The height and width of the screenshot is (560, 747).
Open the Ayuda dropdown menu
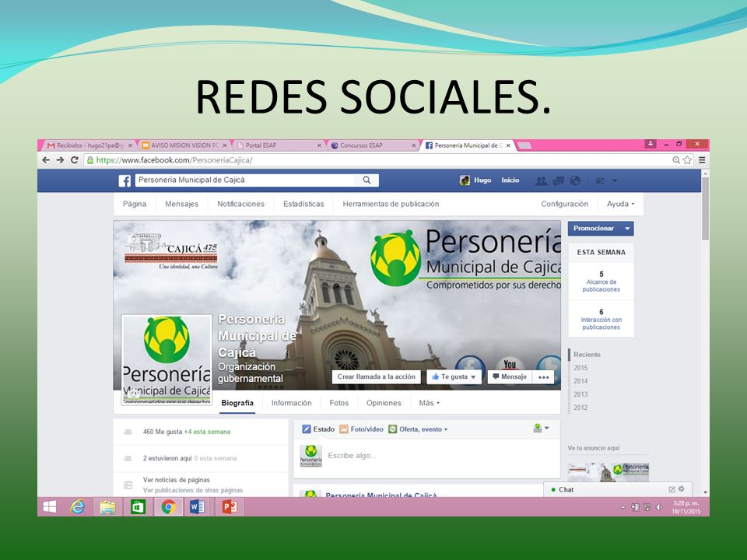click(620, 204)
